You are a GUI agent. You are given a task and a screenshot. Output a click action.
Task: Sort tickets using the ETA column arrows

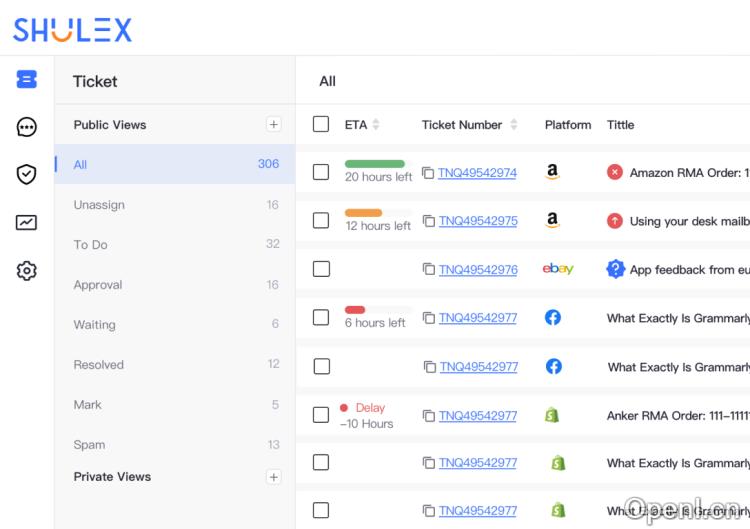376,125
